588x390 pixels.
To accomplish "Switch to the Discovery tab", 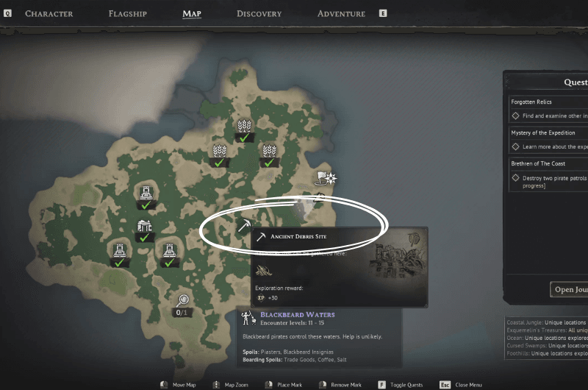I will coord(259,14).
